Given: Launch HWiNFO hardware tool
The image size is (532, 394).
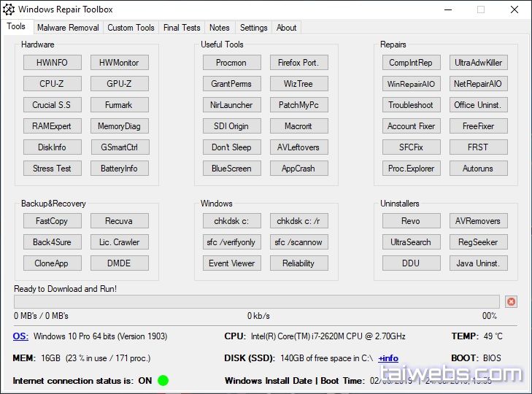Looking at the screenshot, I should (x=52, y=63).
